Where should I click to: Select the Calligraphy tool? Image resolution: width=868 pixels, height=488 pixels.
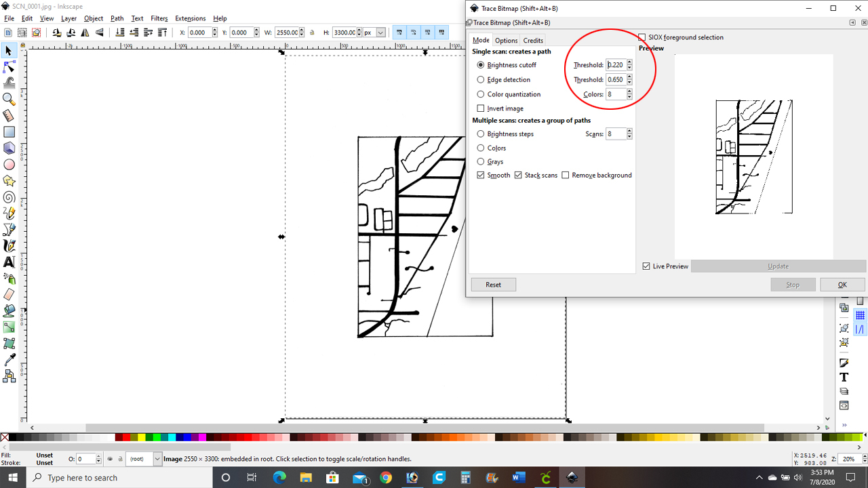click(9, 246)
